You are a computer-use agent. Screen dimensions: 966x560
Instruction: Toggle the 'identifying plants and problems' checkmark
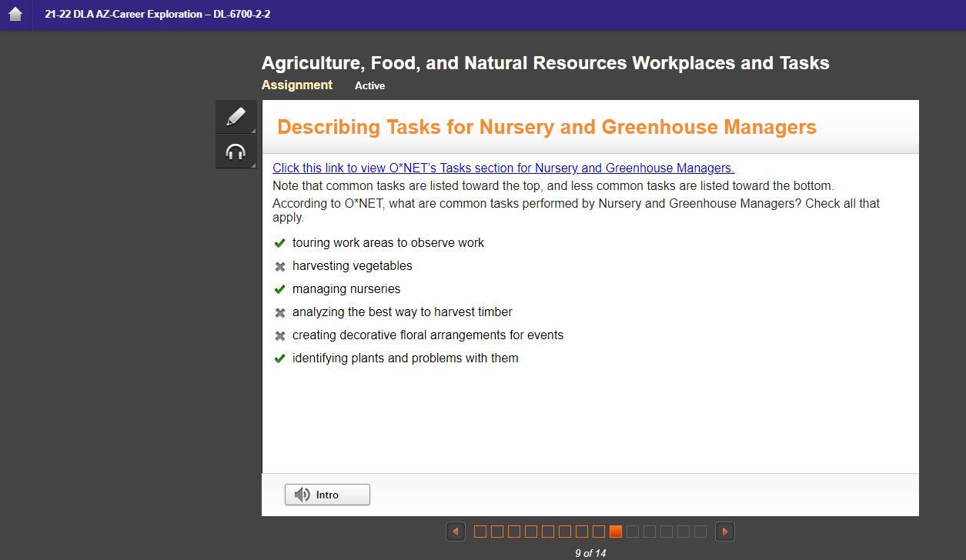pos(280,358)
